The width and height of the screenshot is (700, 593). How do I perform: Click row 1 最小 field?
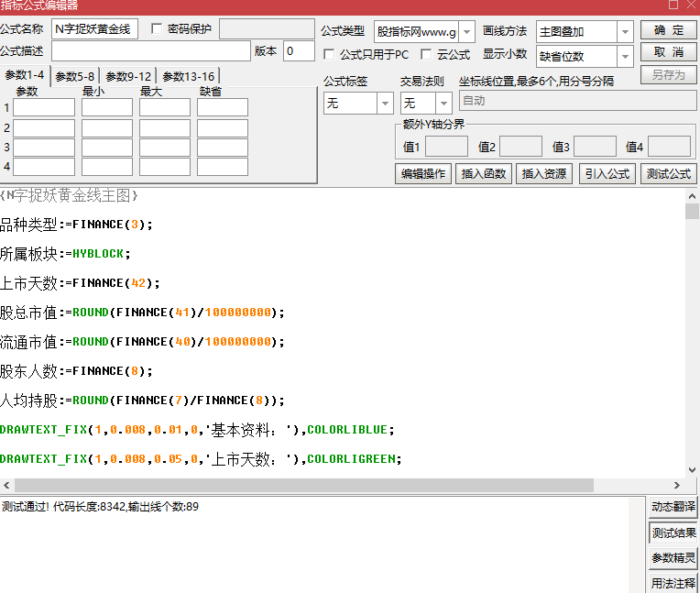(x=107, y=107)
